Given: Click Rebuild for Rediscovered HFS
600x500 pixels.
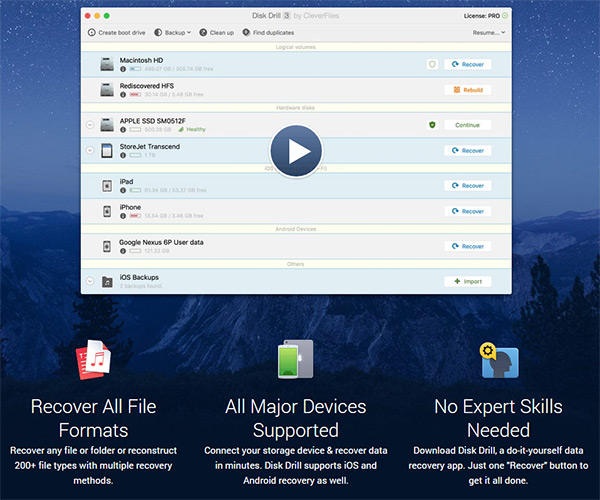Looking at the screenshot, I should (468, 90).
